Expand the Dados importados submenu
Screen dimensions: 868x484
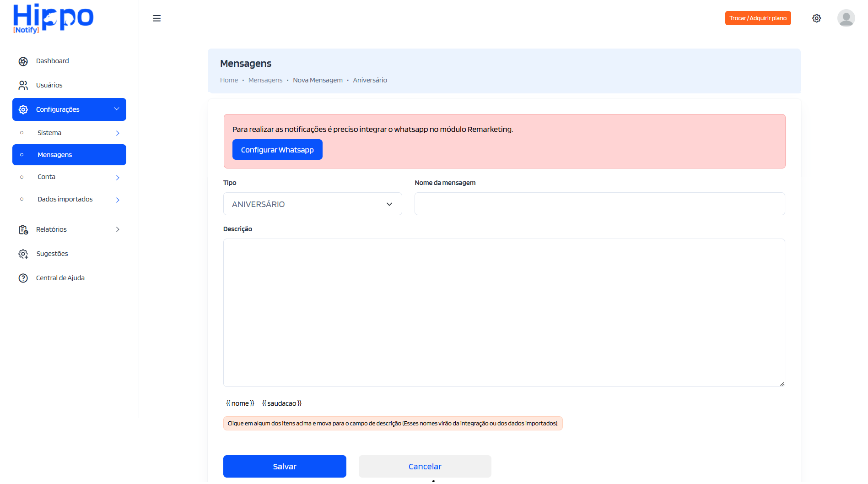[x=118, y=200]
